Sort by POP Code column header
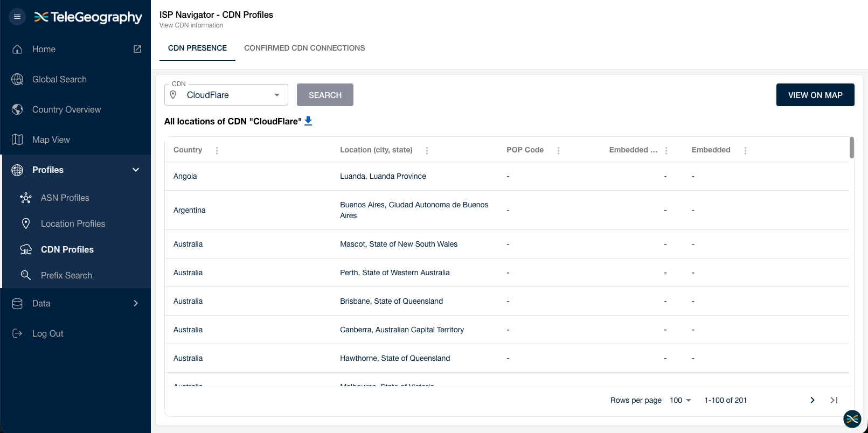Image resolution: width=868 pixels, height=433 pixels. 525,150
